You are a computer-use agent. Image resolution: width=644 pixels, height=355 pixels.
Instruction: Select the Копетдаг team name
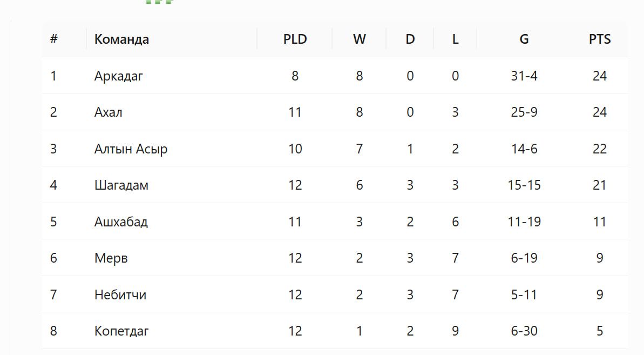121,331
